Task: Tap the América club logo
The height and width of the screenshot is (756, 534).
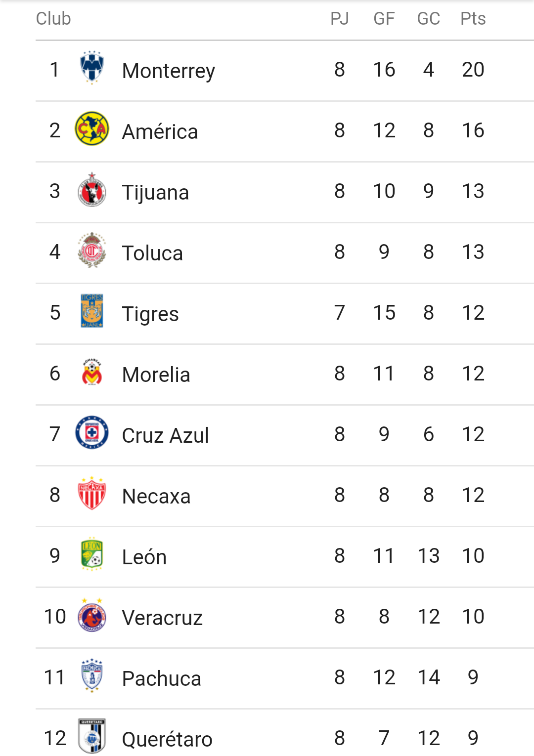Action: coord(92,128)
